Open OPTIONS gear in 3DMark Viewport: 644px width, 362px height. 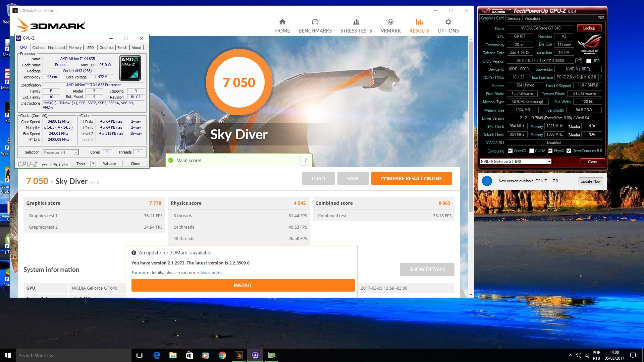tap(448, 26)
